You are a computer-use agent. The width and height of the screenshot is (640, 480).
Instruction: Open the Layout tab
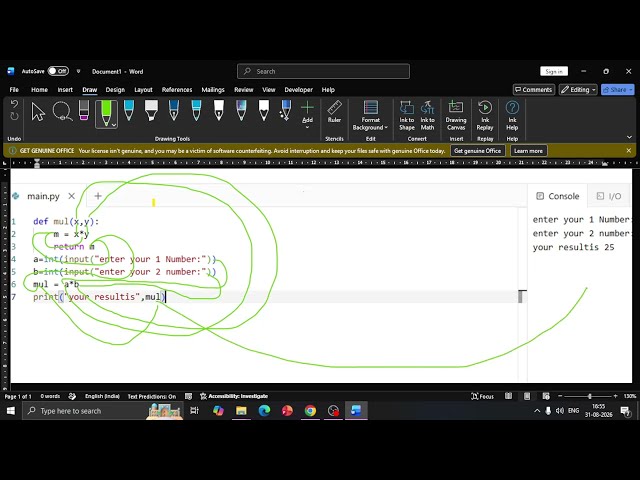pyautogui.click(x=143, y=90)
